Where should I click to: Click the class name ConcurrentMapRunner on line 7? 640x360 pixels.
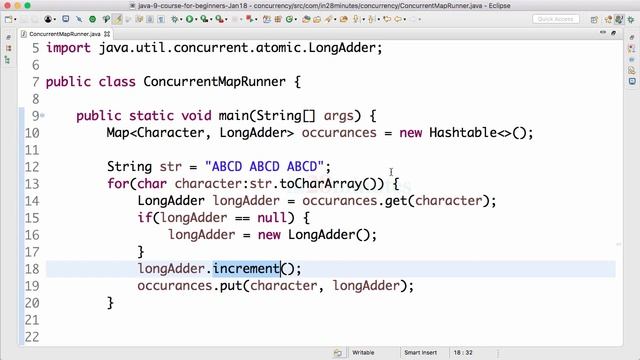point(214,82)
